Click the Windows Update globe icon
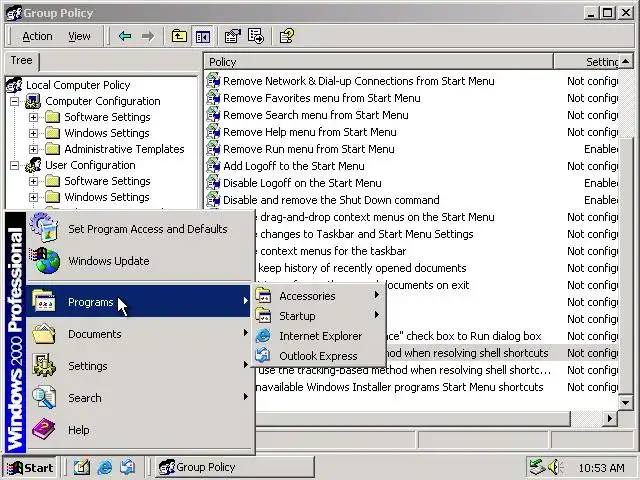Screen dimensions: 640x480 click(45, 261)
